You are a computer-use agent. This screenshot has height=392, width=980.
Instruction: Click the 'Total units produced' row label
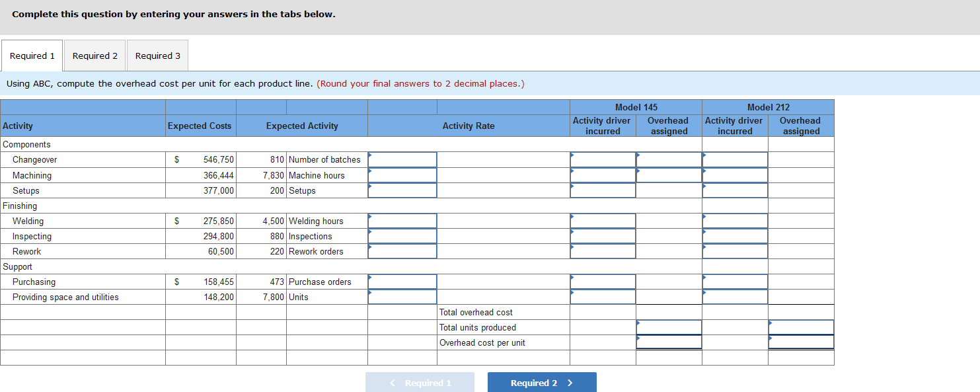click(x=478, y=327)
